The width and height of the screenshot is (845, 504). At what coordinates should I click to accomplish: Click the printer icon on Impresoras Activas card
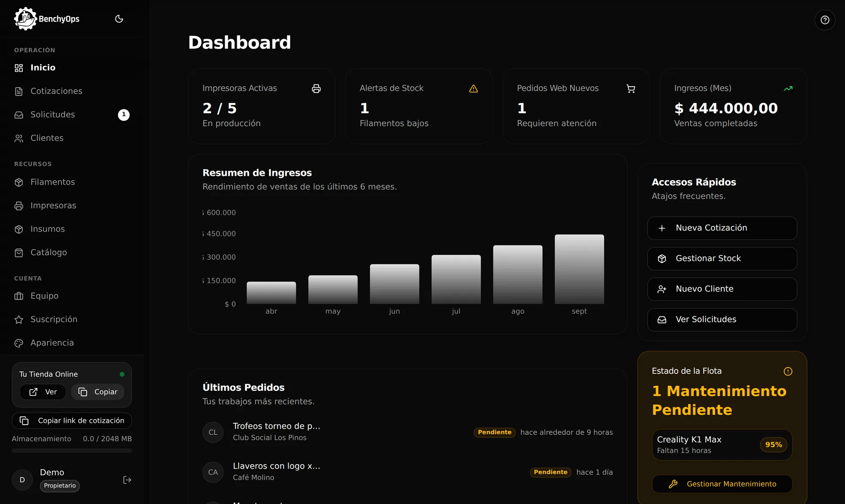[x=316, y=88]
